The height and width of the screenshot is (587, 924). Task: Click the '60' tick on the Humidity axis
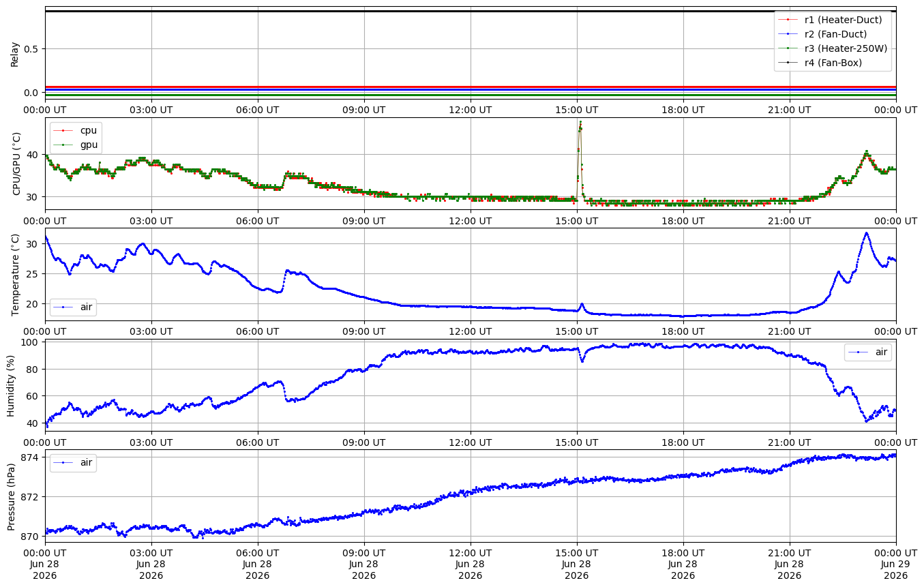pos(34,396)
